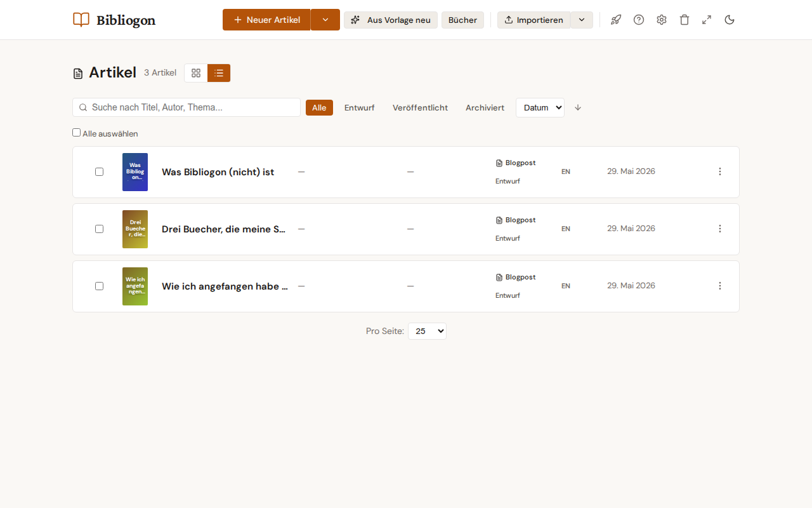Screen dimensions: 812x508
Task: Reverse sort direction arrow
Action: click(x=578, y=107)
